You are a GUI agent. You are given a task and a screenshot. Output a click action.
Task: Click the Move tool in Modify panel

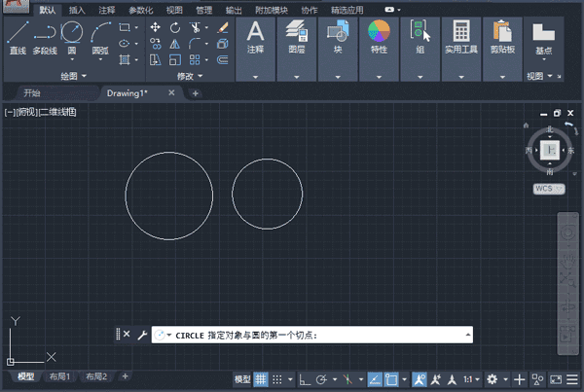click(x=156, y=27)
